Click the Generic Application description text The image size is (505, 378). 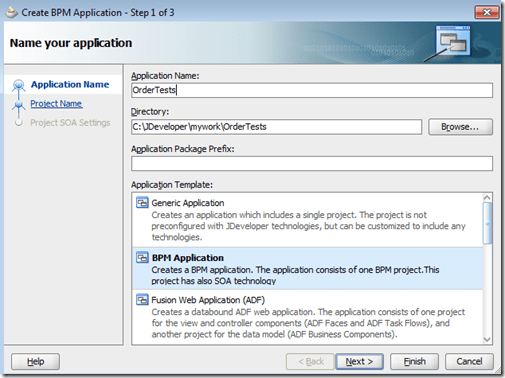coord(308,226)
